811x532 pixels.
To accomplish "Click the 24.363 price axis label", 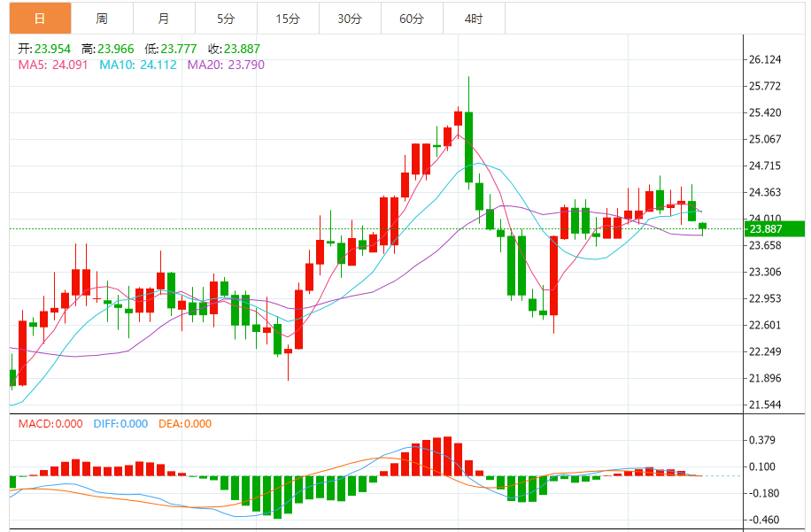I will tap(765, 192).
